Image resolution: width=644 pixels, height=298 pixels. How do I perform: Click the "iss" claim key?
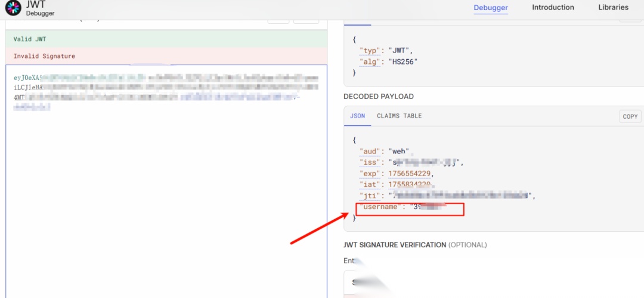(370, 162)
